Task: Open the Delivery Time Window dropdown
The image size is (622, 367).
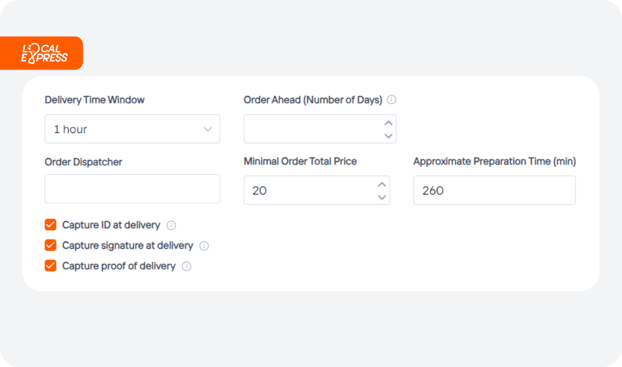Action: coord(132,129)
